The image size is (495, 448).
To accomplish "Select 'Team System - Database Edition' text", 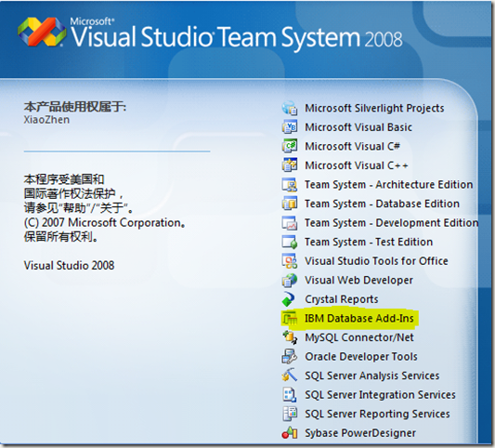I will click(382, 204).
